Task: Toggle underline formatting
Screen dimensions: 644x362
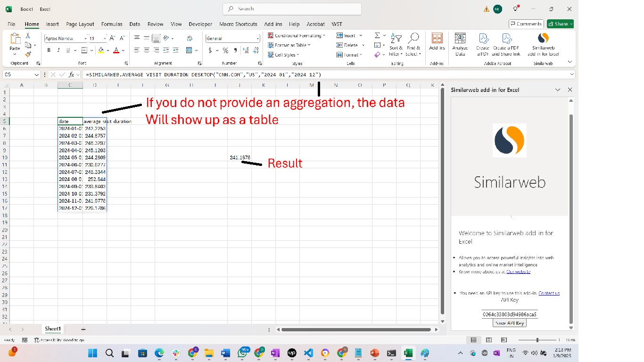Action: (x=68, y=50)
